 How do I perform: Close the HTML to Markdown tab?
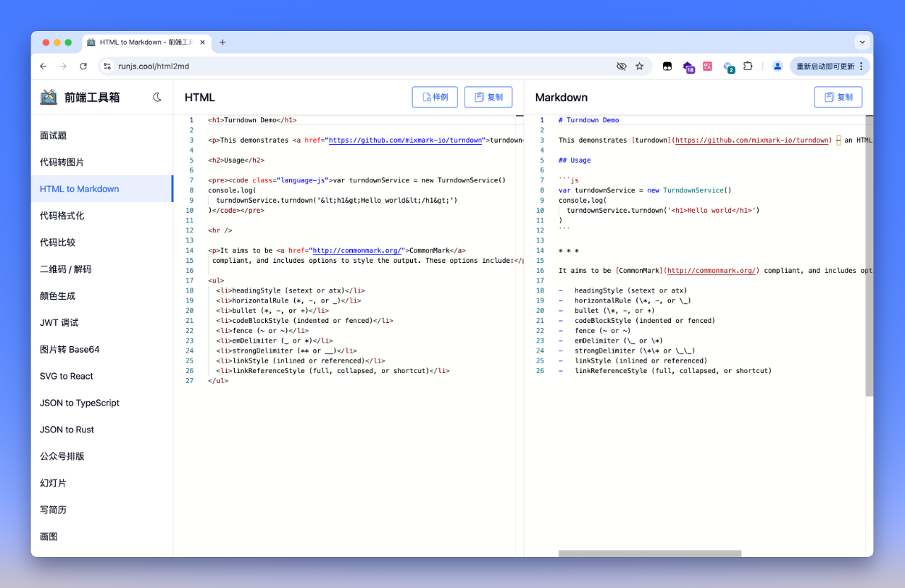pyautogui.click(x=203, y=42)
